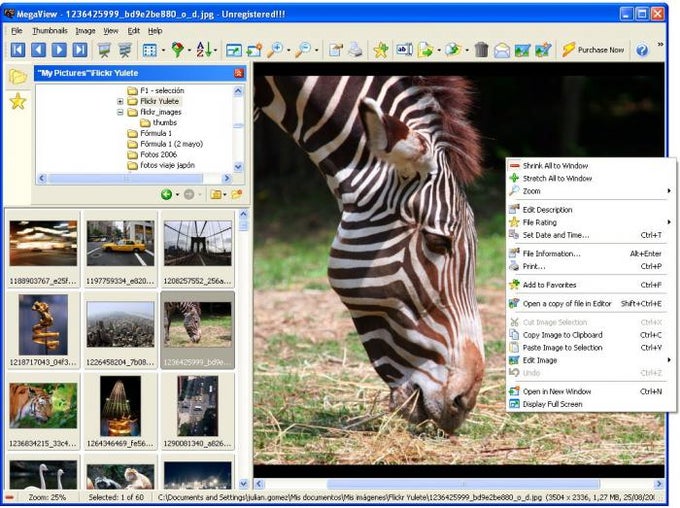
Task: Choose Copy Image to Clipboard
Action: tap(562, 335)
